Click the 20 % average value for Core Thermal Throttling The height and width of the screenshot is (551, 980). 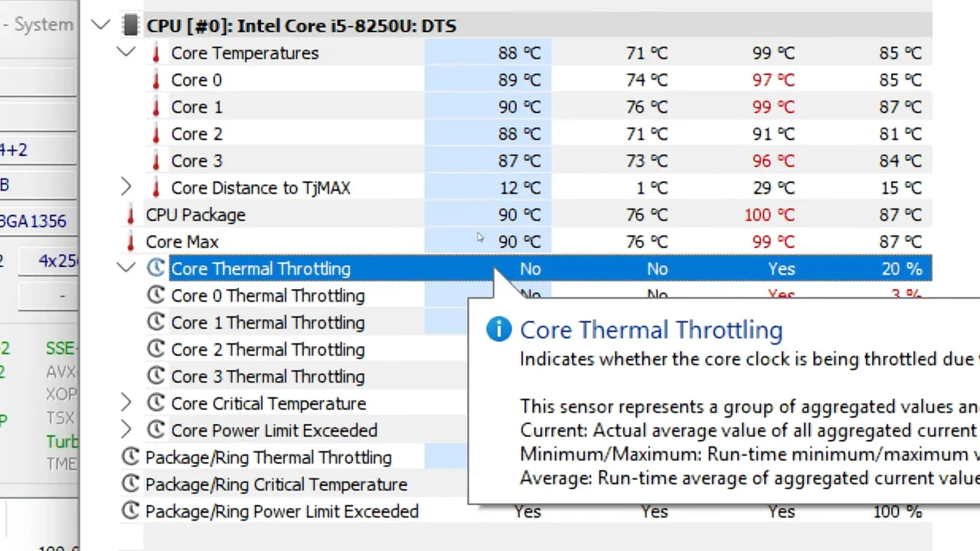point(902,269)
